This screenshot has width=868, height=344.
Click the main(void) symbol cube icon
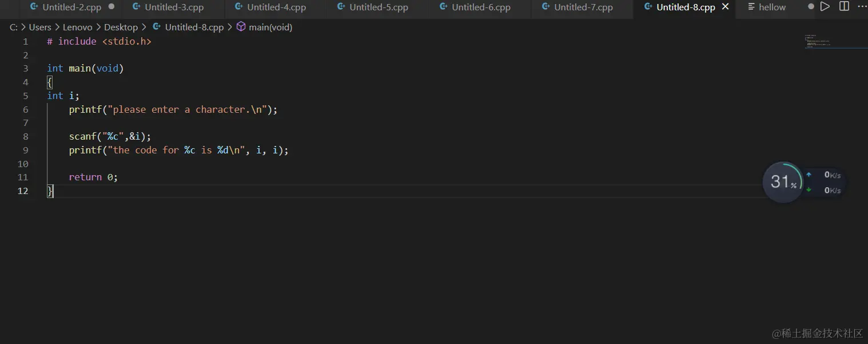[x=241, y=27]
